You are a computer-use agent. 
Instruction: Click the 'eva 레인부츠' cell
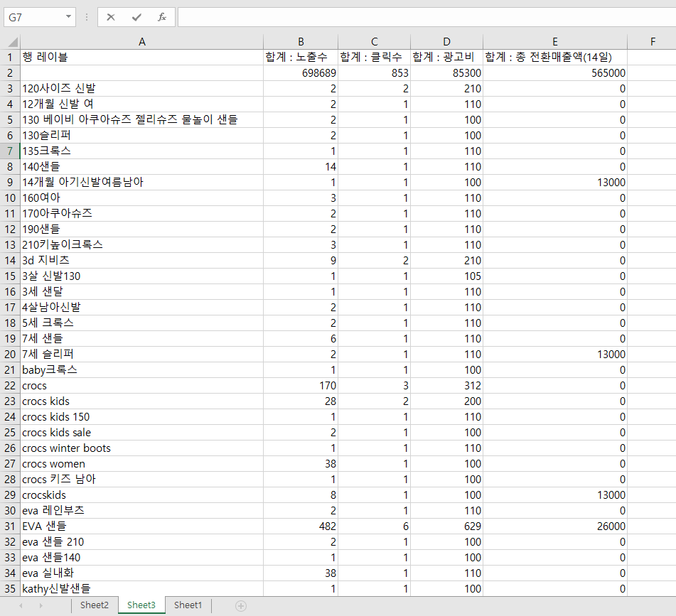(142, 510)
